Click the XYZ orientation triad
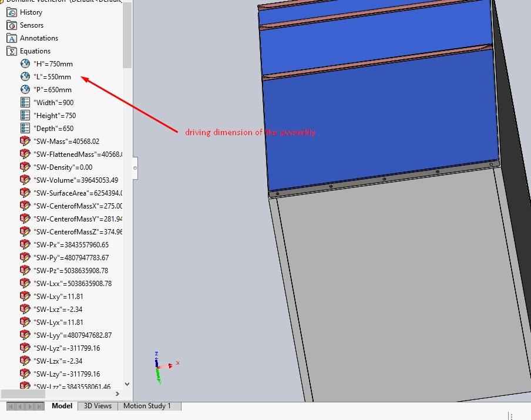The height and width of the screenshot is (420, 531). (165, 368)
